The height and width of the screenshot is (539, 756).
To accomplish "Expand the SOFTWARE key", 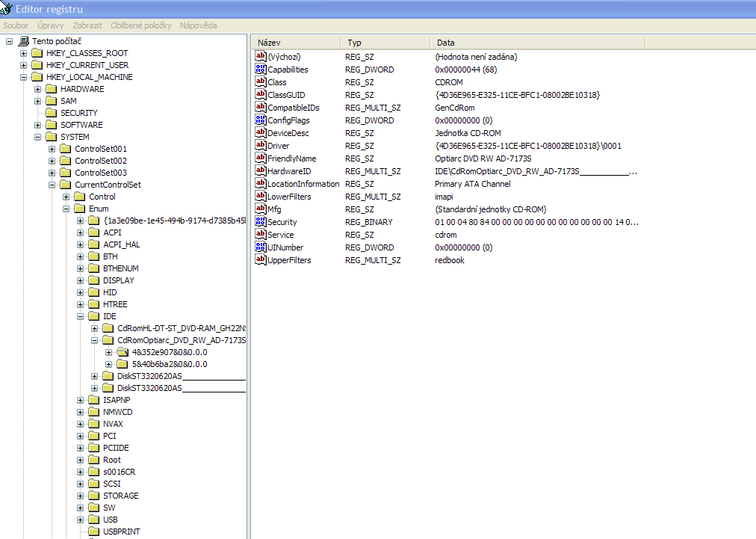I will tap(37, 125).
